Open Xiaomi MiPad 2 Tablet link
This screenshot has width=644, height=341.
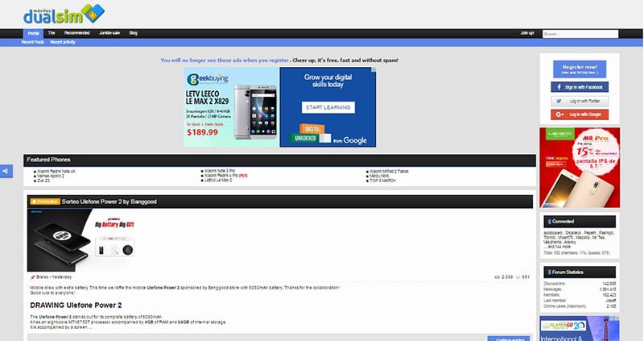pyautogui.click(x=389, y=171)
